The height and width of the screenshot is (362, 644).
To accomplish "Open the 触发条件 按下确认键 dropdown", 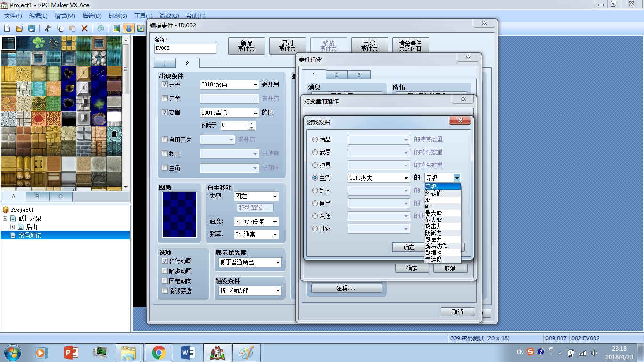I will click(249, 290).
